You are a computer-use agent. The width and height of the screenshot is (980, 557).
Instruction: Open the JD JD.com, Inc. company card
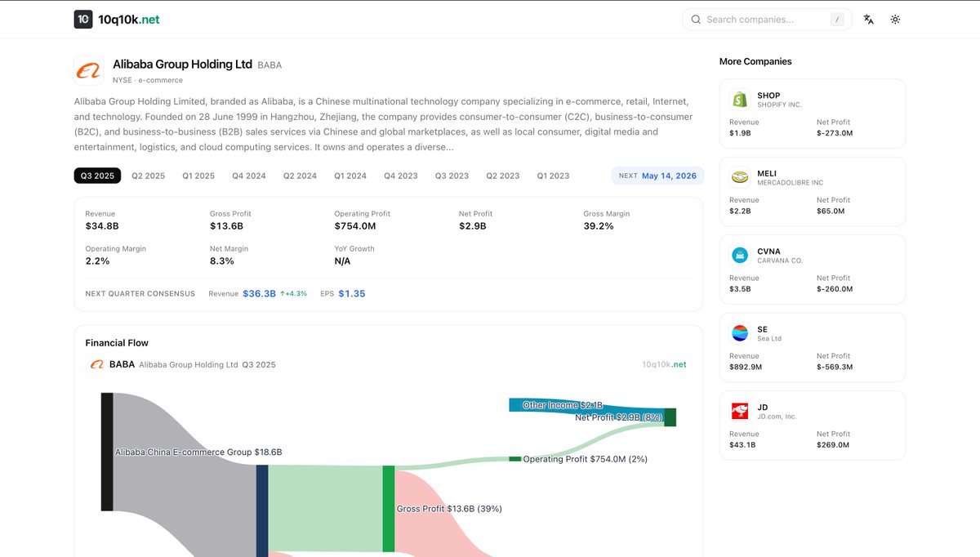813,426
